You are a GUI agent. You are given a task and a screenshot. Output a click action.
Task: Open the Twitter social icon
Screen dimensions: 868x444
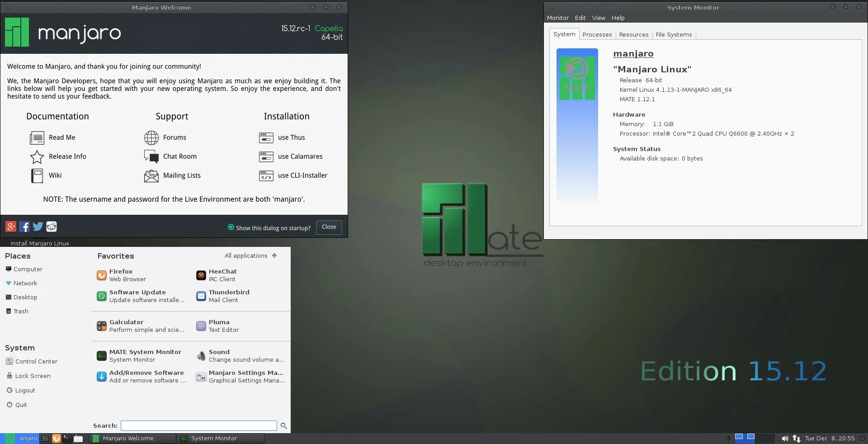click(38, 227)
